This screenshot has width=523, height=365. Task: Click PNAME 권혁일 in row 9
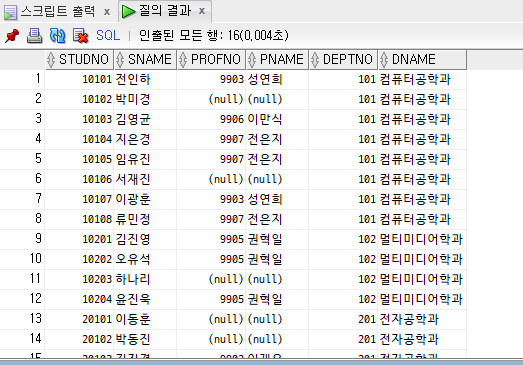[265, 240]
